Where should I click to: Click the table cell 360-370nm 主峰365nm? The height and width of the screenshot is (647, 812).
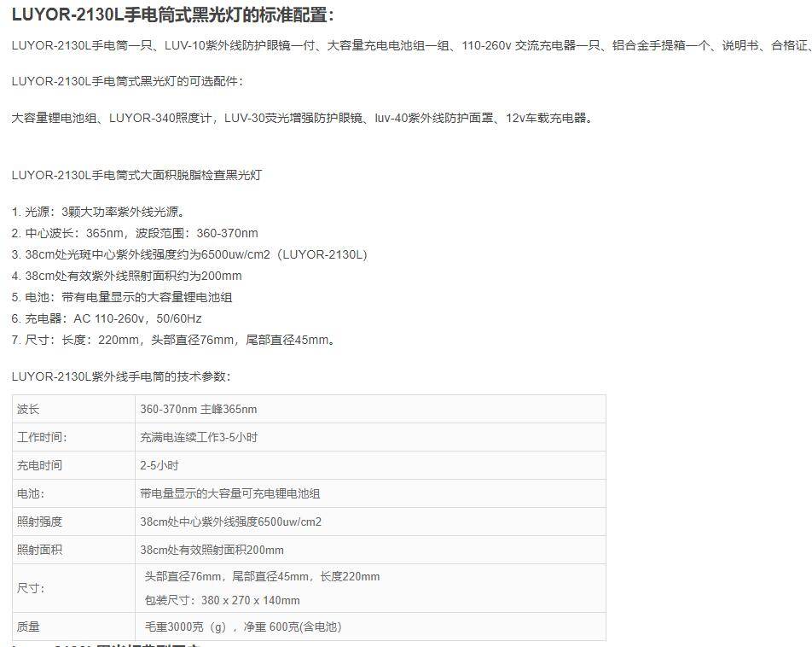tap(199, 409)
